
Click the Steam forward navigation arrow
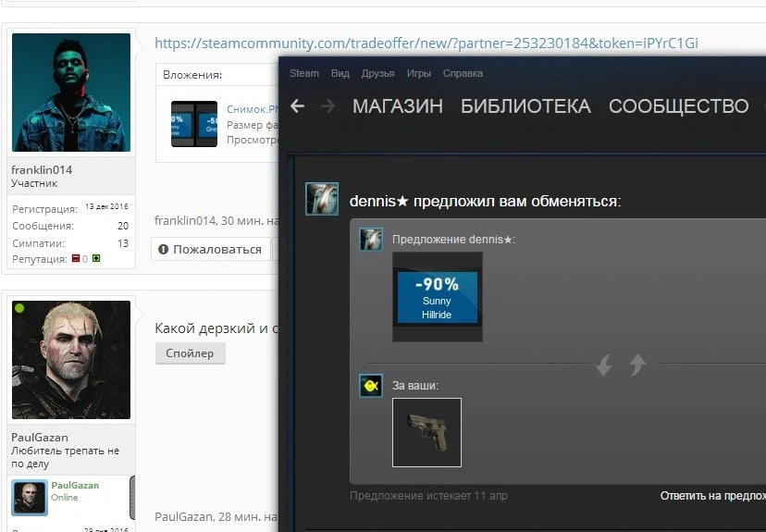point(328,106)
